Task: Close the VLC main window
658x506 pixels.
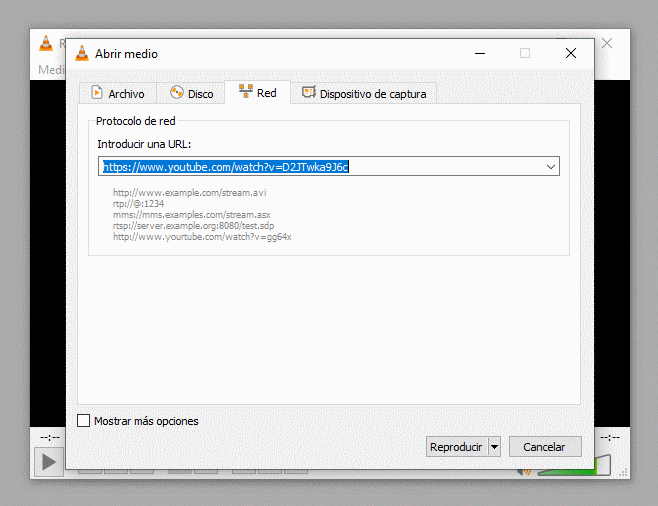Action: click(x=607, y=43)
